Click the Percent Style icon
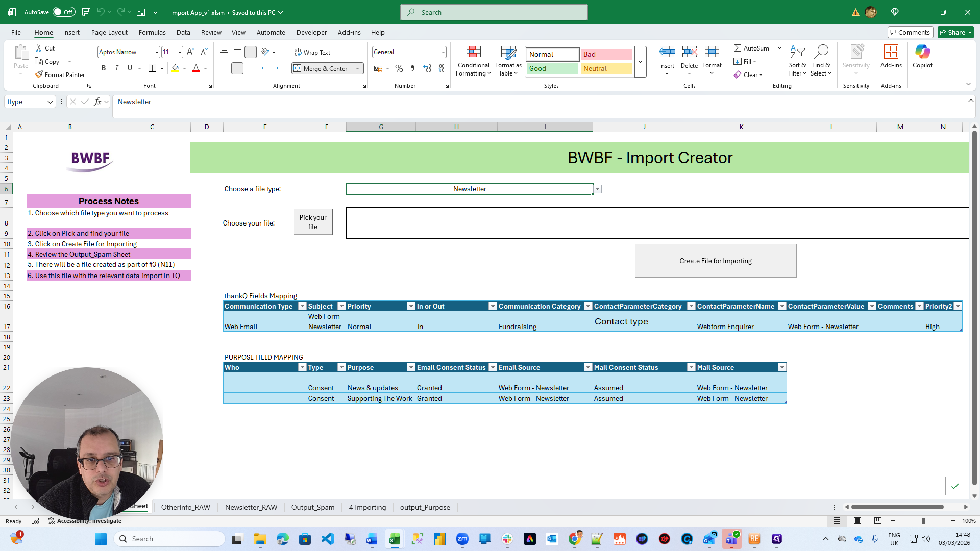This screenshot has height=551, width=980. click(x=399, y=68)
